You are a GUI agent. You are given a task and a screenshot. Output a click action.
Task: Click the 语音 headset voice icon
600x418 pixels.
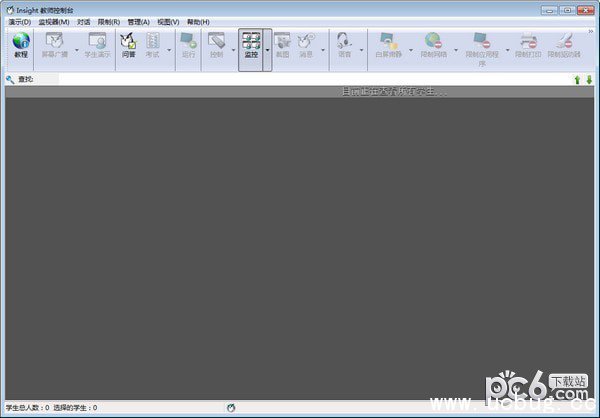(x=344, y=46)
